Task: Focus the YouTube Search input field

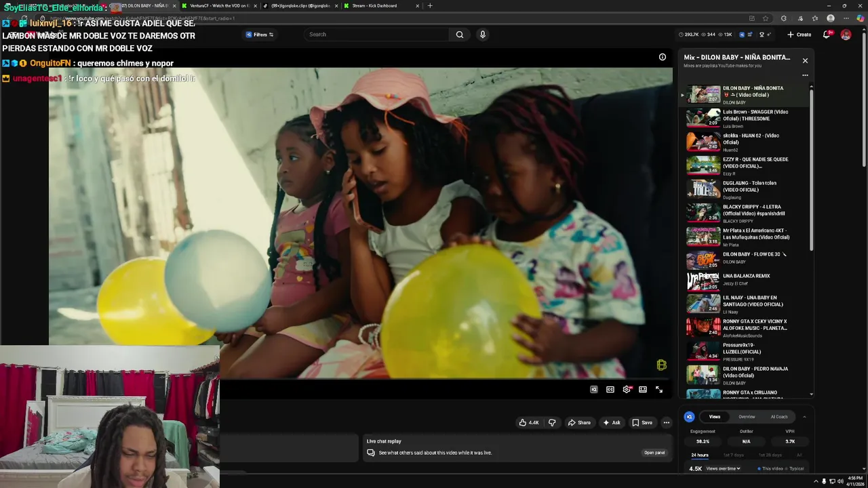Action: (x=376, y=35)
